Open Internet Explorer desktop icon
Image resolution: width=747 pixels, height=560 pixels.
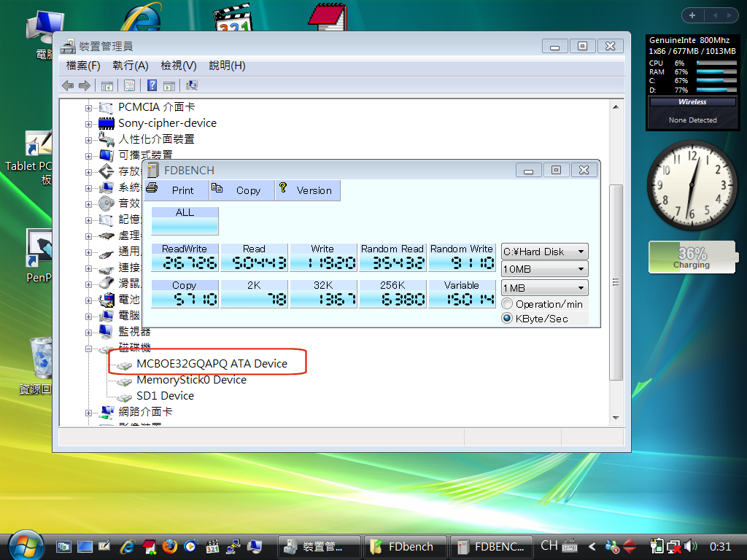[x=142, y=17]
